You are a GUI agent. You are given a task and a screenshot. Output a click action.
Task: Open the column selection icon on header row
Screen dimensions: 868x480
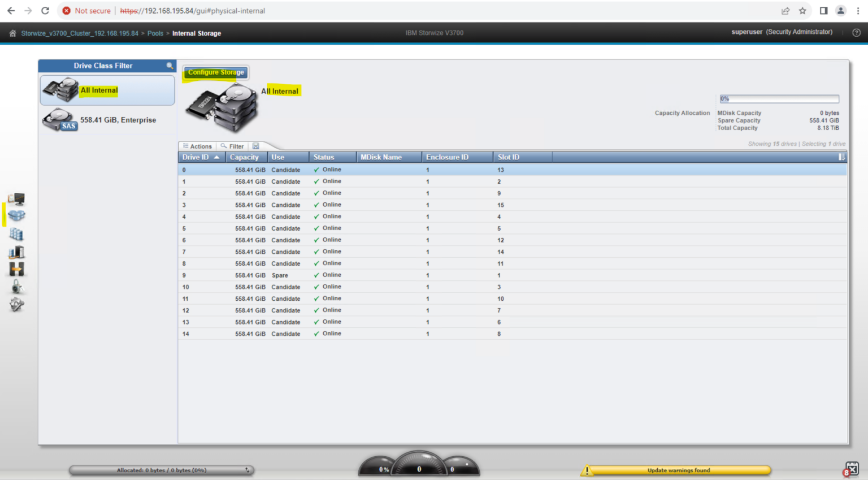[841, 157]
